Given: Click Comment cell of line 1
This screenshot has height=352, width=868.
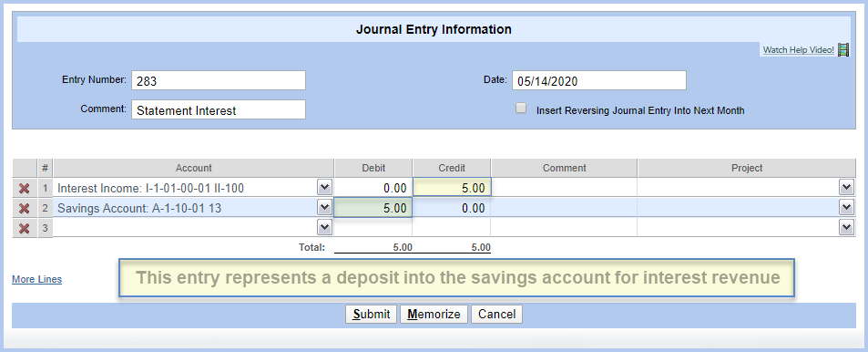Looking at the screenshot, I should point(564,188).
